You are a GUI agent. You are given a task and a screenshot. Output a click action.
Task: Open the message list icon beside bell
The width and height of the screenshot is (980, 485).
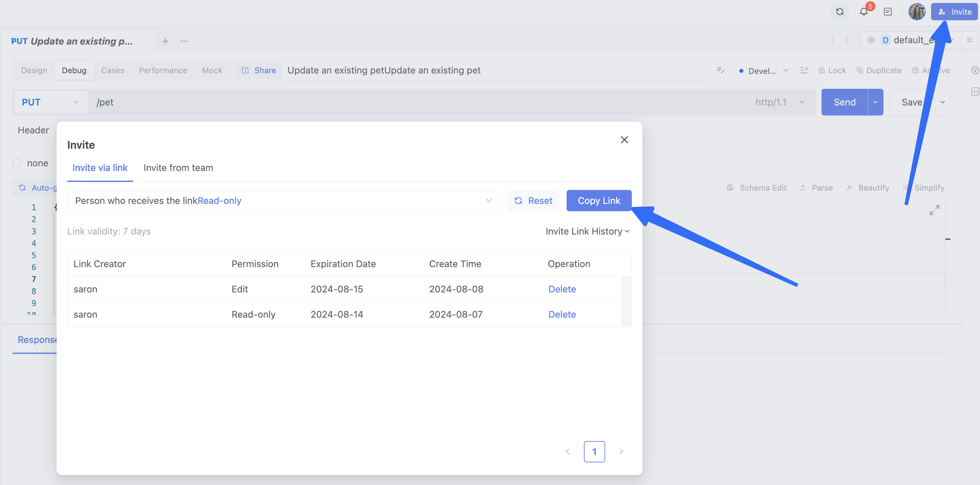[887, 12]
